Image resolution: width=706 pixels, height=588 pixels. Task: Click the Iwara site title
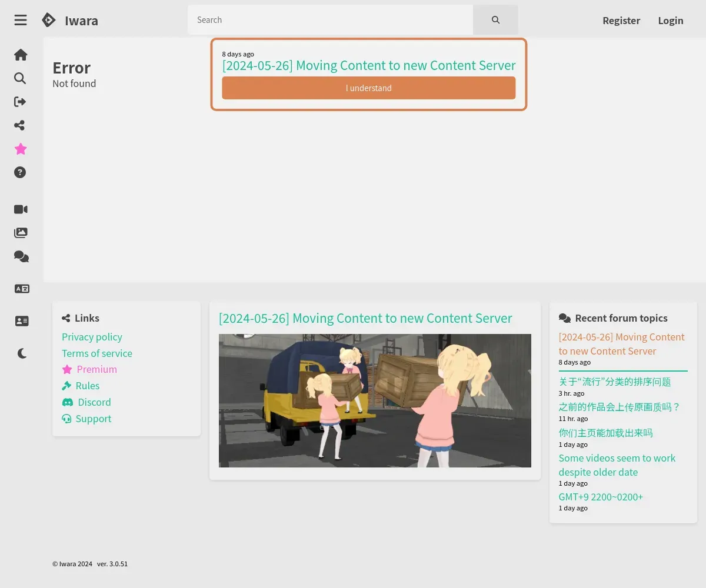pyautogui.click(x=81, y=21)
